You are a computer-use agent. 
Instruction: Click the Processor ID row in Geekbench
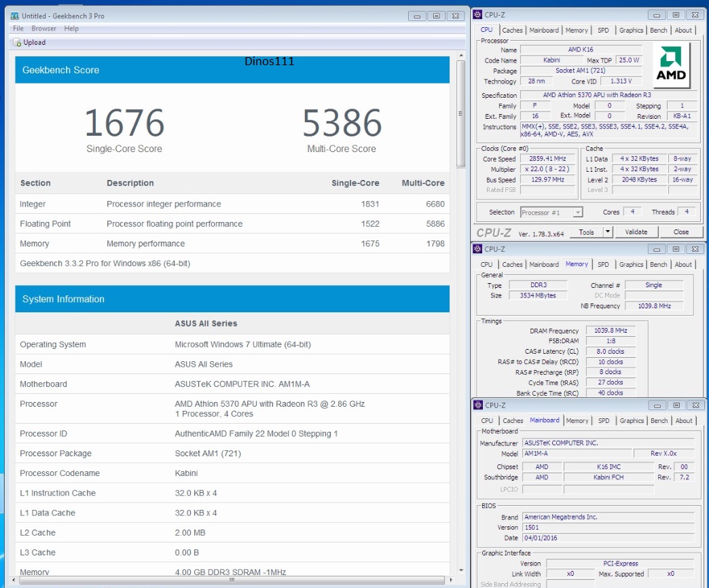pos(232,433)
